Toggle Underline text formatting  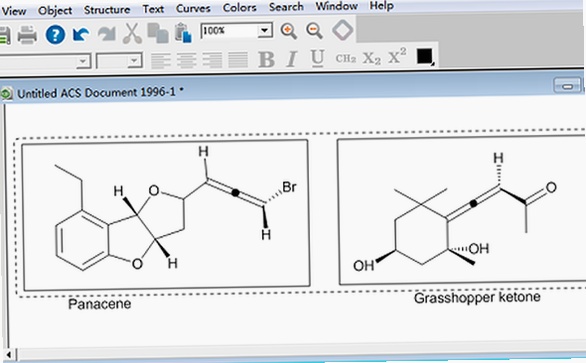click(317, 58)
